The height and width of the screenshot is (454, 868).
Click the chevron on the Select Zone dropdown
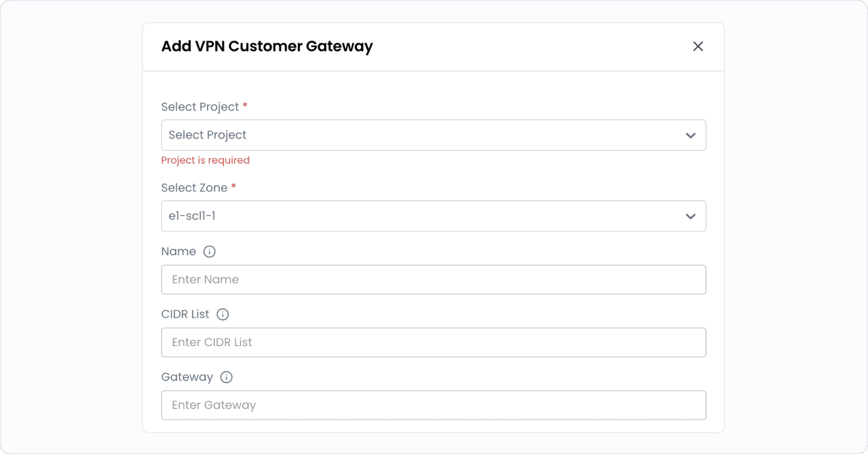[x=691, y=216]
